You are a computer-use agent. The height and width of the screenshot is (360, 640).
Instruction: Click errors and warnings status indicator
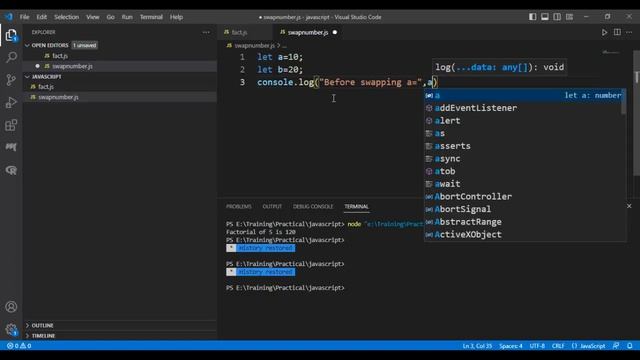19,346
